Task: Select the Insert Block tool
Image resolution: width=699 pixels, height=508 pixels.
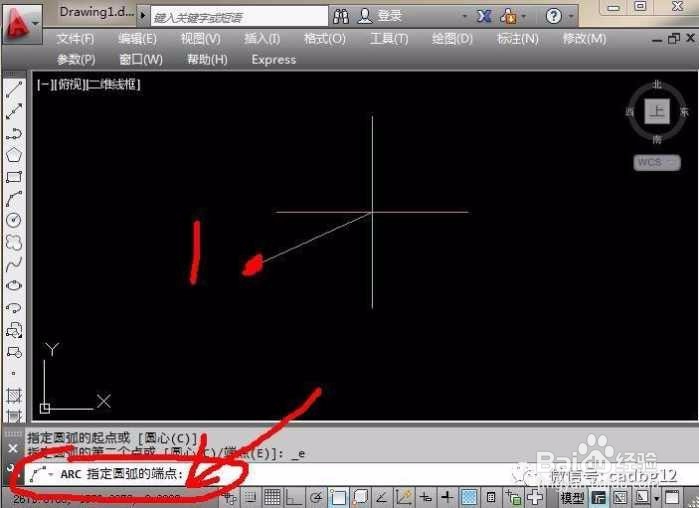Action: 14,330
